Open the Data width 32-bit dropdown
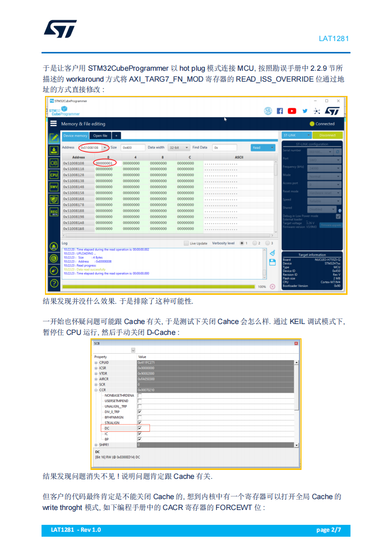Screen dimensions: 392x555 tap(178, 147)
